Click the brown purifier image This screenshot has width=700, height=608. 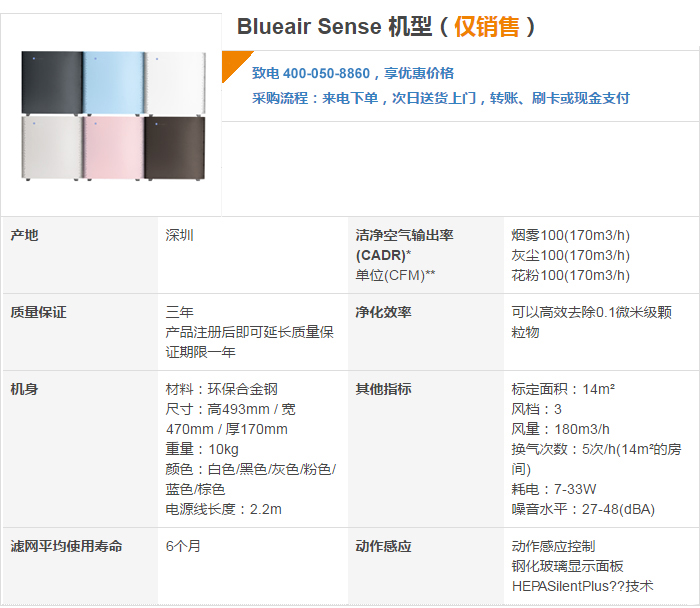(x=175, y=148)
